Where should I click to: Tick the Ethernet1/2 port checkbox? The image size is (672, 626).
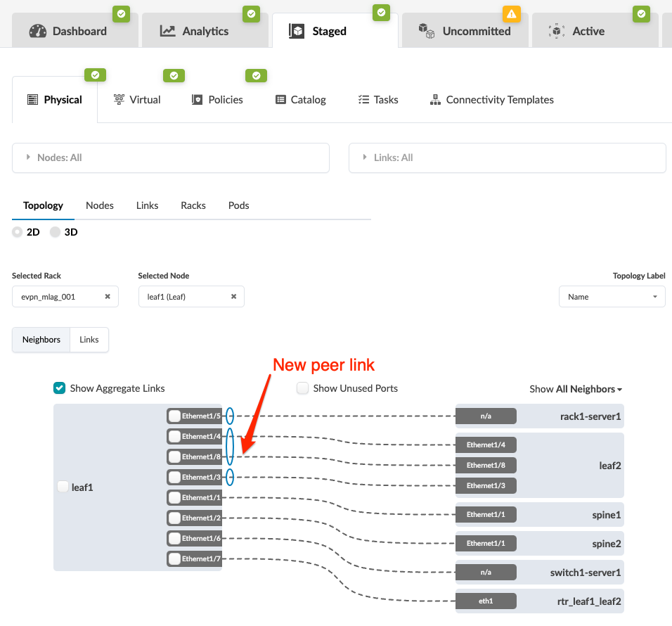[174, 518]
